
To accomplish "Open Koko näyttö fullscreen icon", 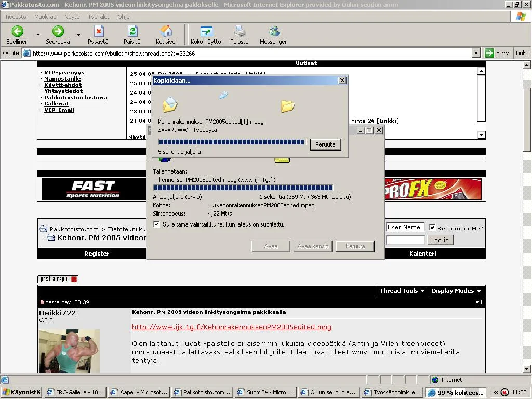I will tap(206, 32).
